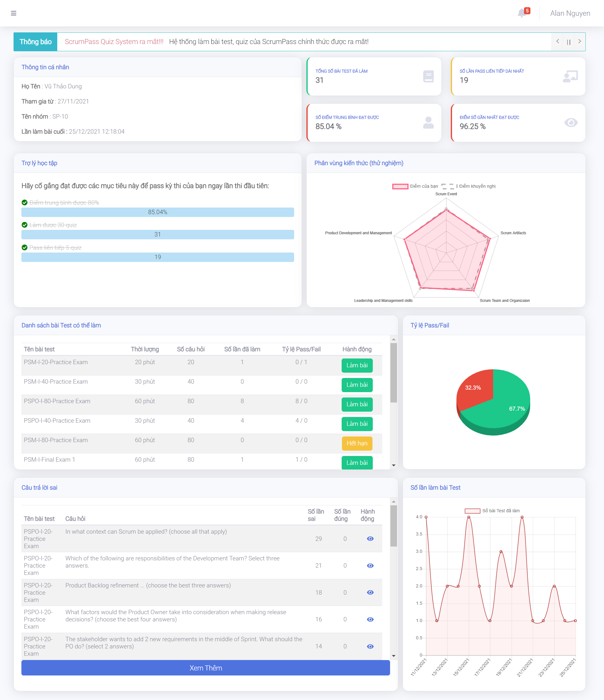Pause the announcement ticker
Screen dimensions: 604x700
click(568, 42)
